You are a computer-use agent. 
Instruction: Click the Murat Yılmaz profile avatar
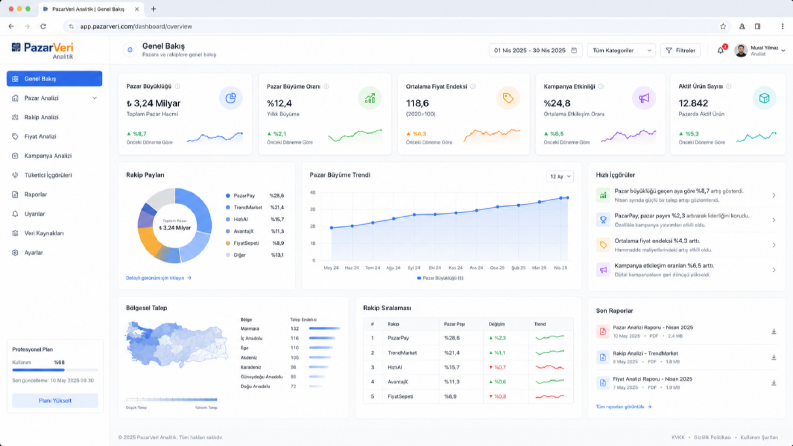point(741,50)
